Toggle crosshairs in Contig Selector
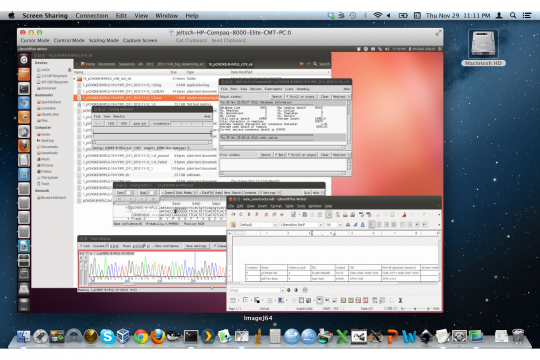This screenshot has height=360, width=540. 160,123
